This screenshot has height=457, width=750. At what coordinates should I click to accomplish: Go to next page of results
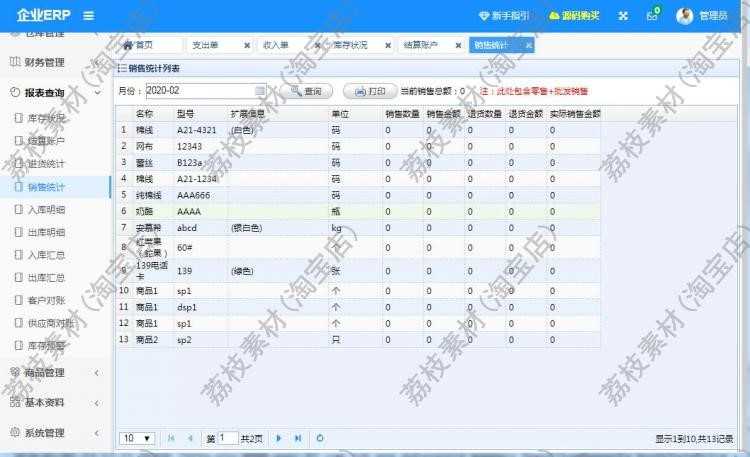pyautogui.click(x=278, y=438)
